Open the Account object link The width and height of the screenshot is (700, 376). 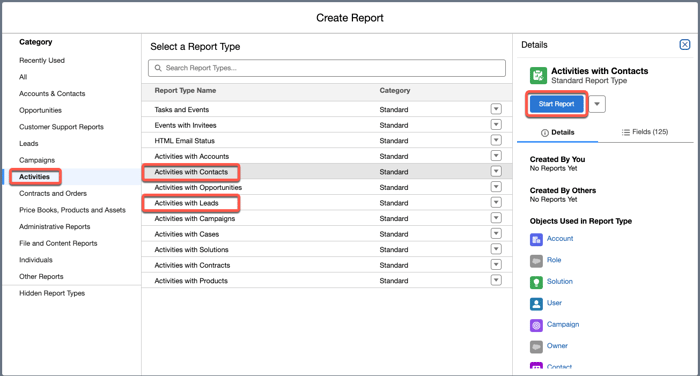(560, 239)
